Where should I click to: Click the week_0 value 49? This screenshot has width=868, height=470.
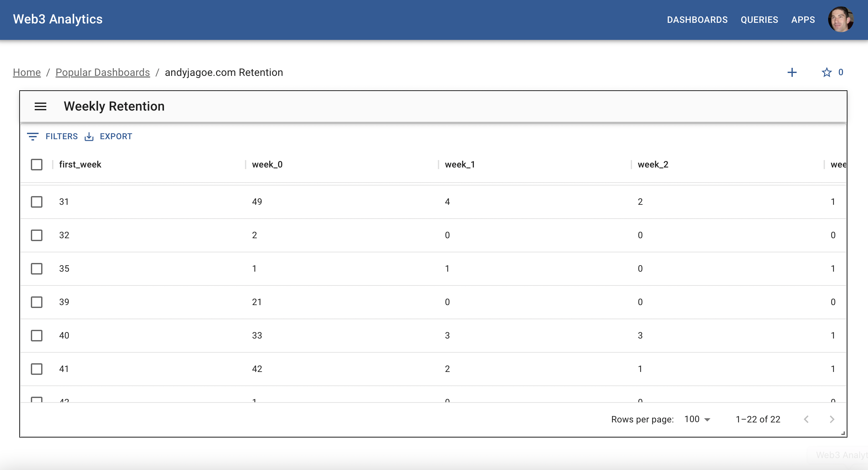pyautogui.click(x=257, y=202)
